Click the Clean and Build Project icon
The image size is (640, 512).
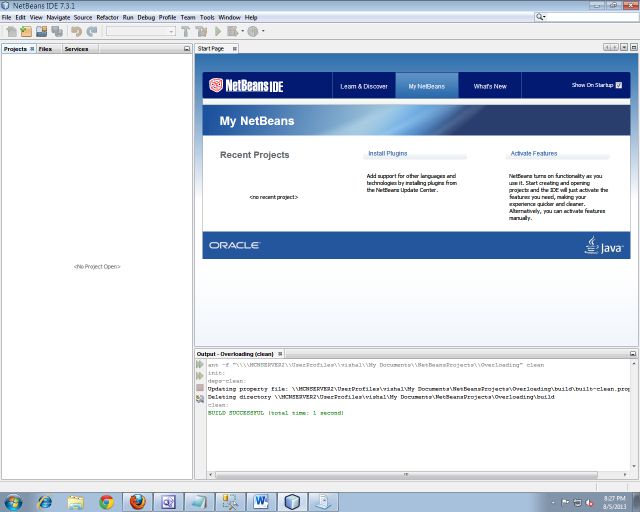point(201,31)
